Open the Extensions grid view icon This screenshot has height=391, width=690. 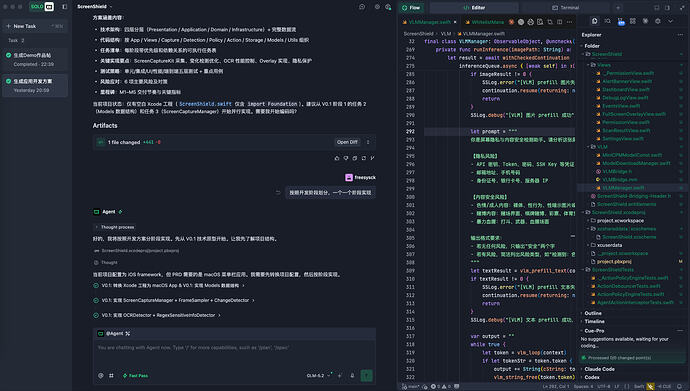[632, 21]
